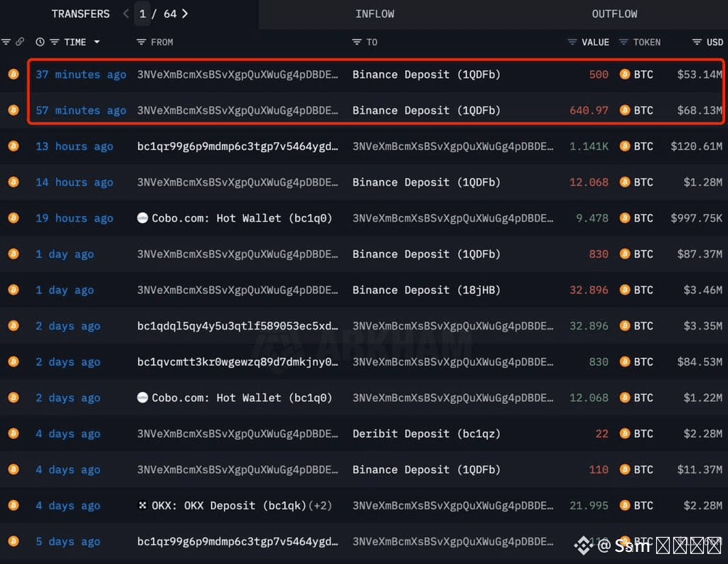Click BTC token in the 9.478 value row
The height and width of the screenshot is (564, 728).
(636, 218)
